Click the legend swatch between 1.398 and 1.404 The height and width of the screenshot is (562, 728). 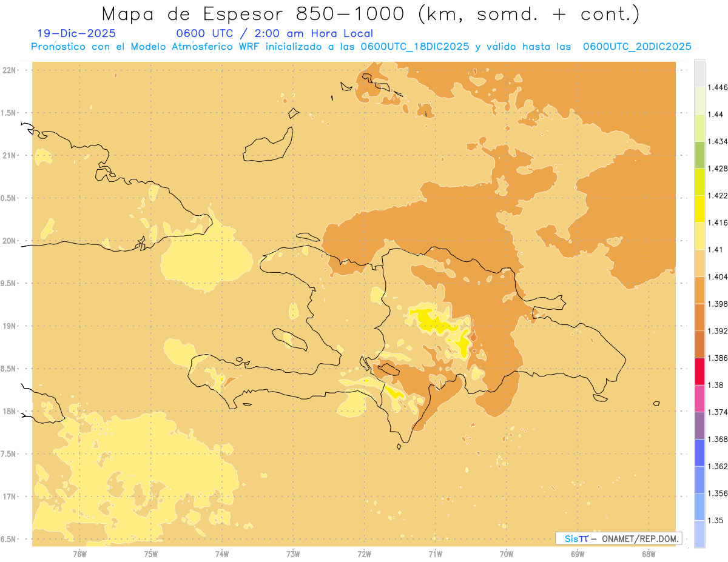(x=699, y=290)
